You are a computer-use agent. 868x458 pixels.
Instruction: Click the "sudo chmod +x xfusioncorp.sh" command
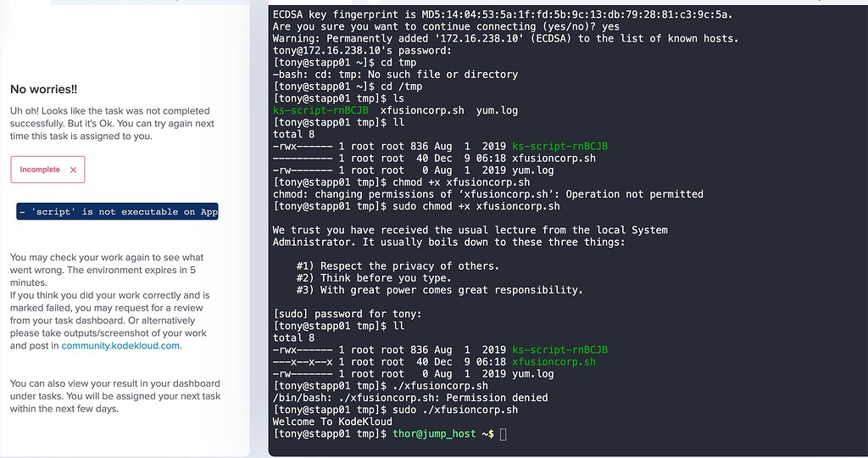[476, 206]
